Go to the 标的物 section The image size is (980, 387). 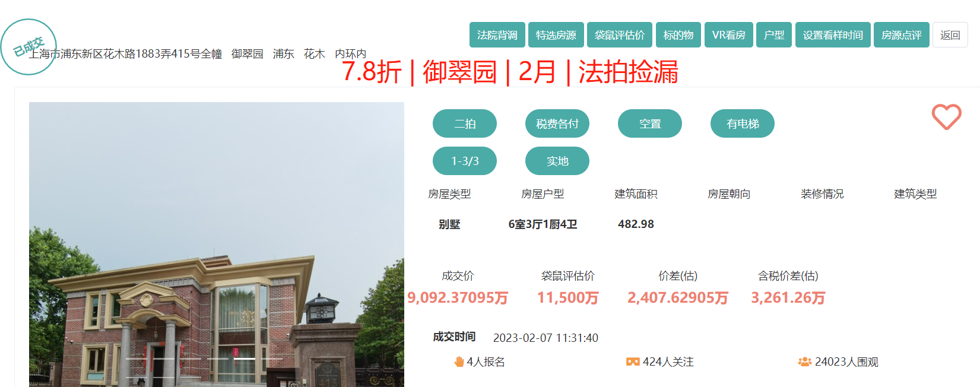point(678,35)
